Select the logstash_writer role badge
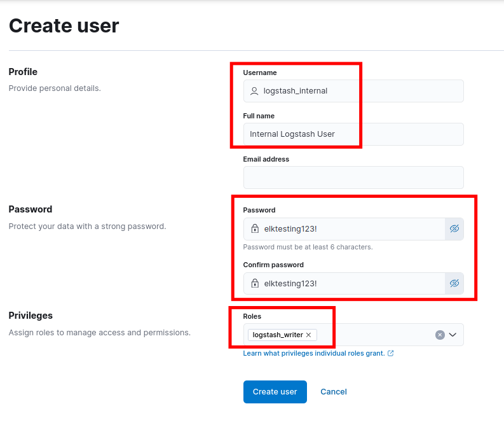 pos(278,335)
